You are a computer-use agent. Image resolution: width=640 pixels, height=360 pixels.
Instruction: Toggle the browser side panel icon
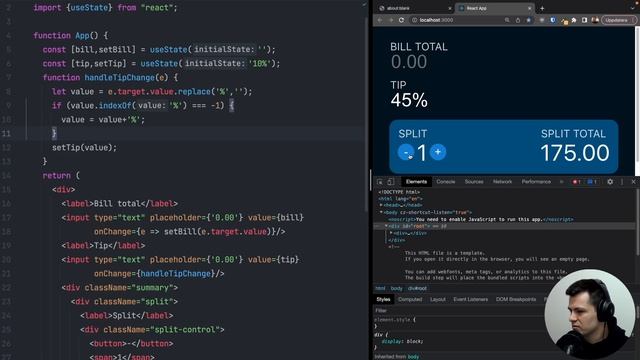[584, 20]
